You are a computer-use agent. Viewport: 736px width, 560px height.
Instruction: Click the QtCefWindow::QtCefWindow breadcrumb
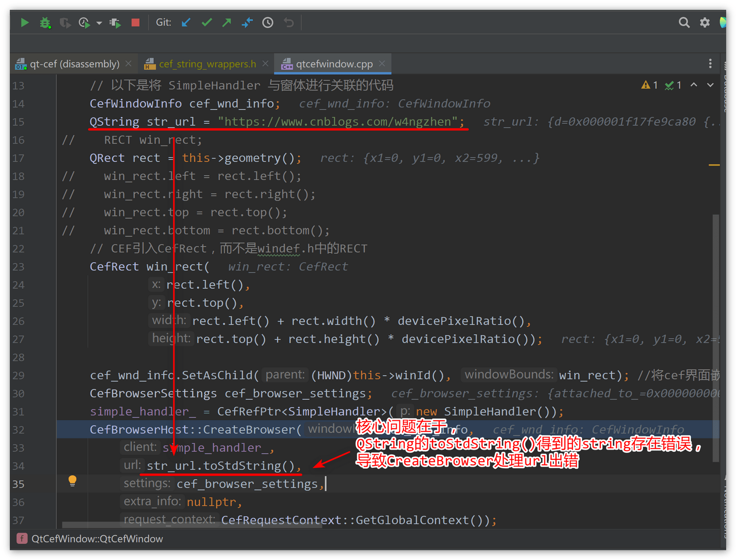coord(97,539)
